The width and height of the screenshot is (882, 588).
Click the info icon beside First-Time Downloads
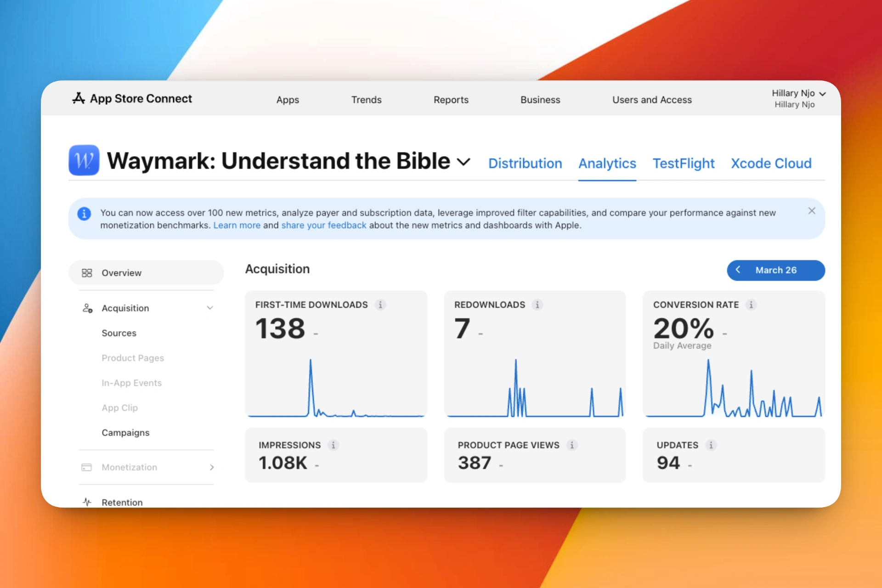[x=380, y=305]
